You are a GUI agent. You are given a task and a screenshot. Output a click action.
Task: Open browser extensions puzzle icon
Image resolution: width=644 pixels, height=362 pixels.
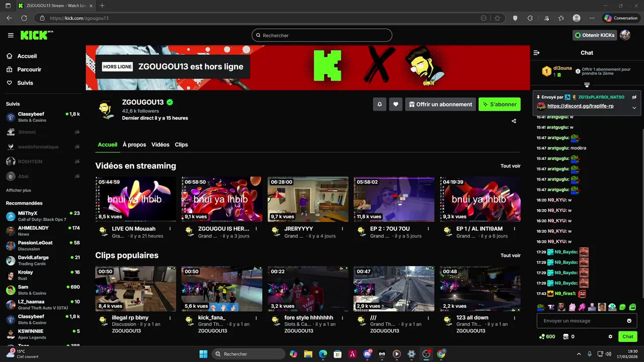530,18
